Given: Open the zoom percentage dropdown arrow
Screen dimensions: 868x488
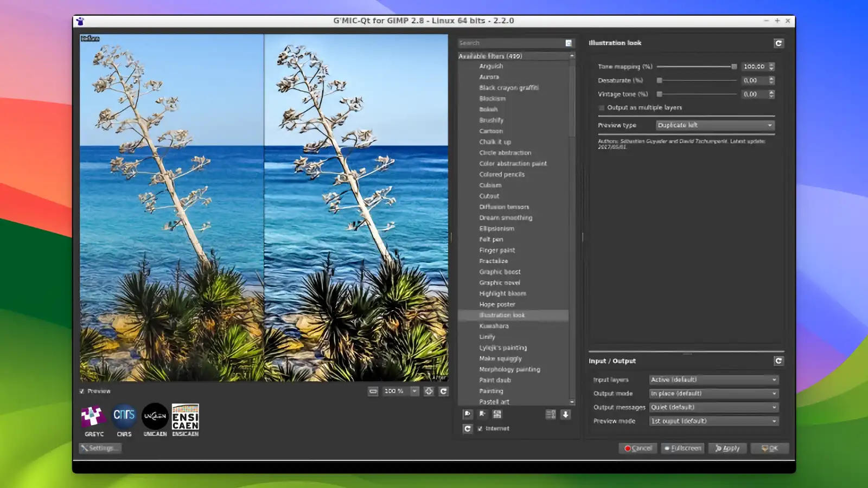Looking at the screenshot, I should (x=414, y=391).
